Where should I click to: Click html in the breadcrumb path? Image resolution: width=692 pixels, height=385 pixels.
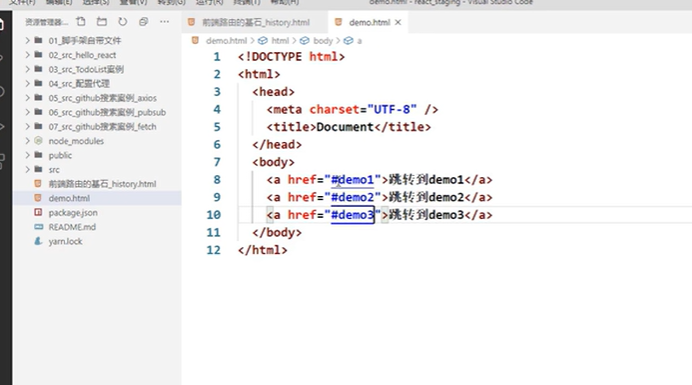click(x=280, y=41)
